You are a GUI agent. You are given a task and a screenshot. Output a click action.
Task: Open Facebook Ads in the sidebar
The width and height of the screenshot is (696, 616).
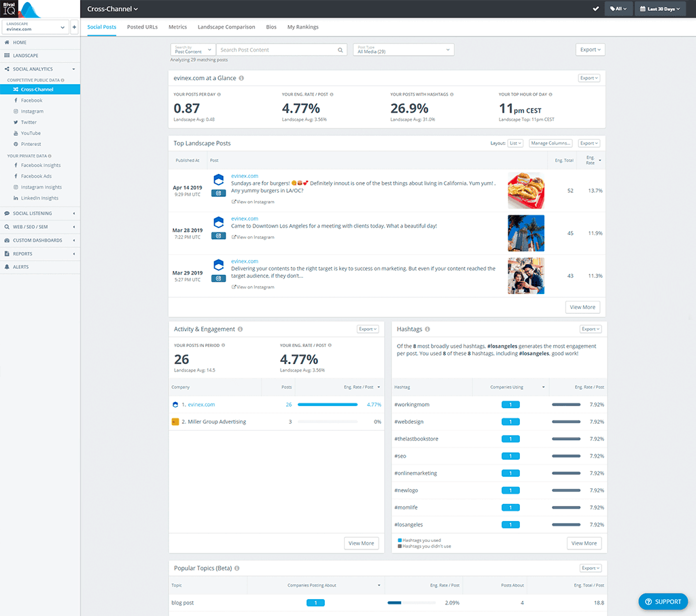(37, 176)
